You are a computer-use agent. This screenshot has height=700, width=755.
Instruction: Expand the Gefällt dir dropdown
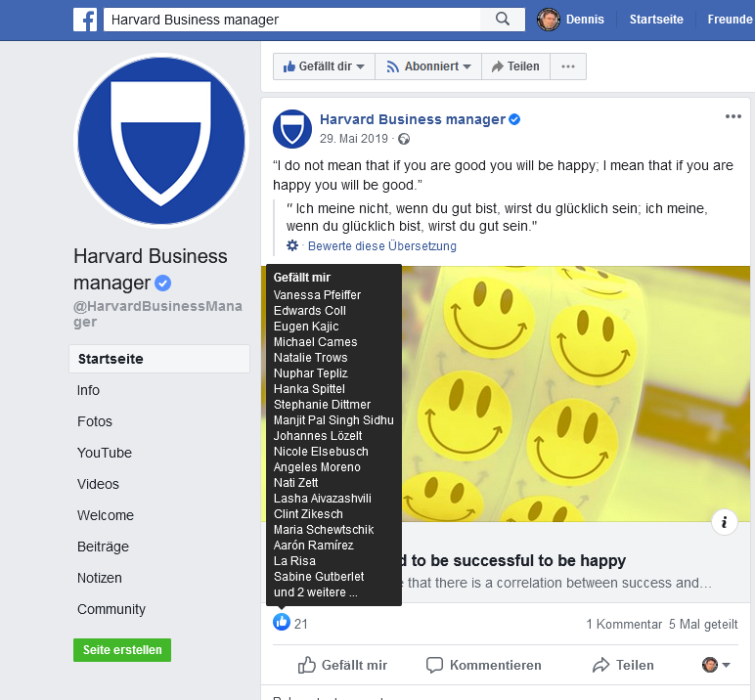click(324, 66)
